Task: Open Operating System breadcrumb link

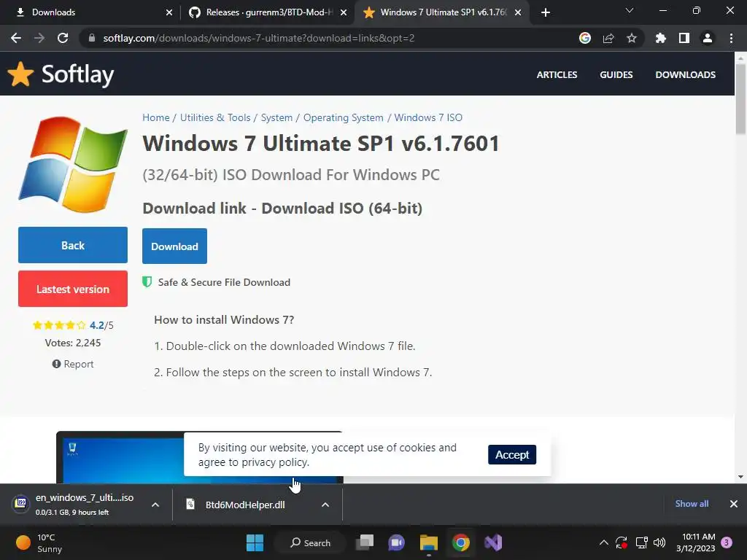Action: coord(344,117)
